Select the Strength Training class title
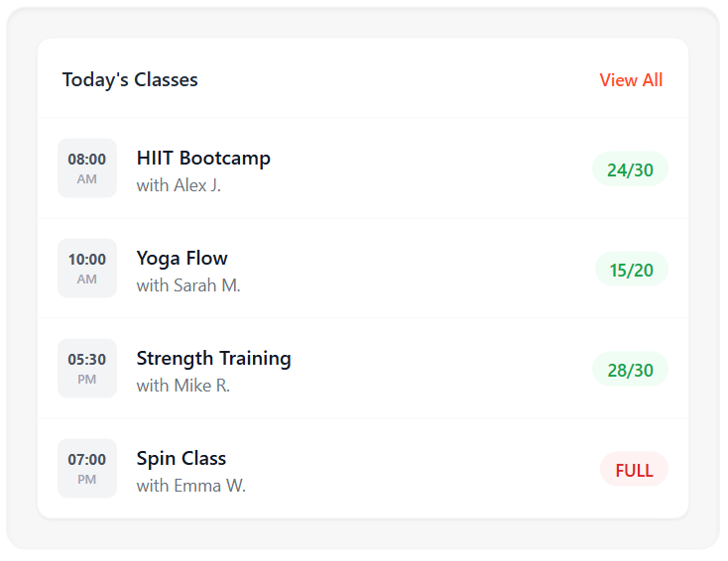Image resolution: width=728 pixels, height=561 pixels. pyautogui.click(x=213, y=358)
